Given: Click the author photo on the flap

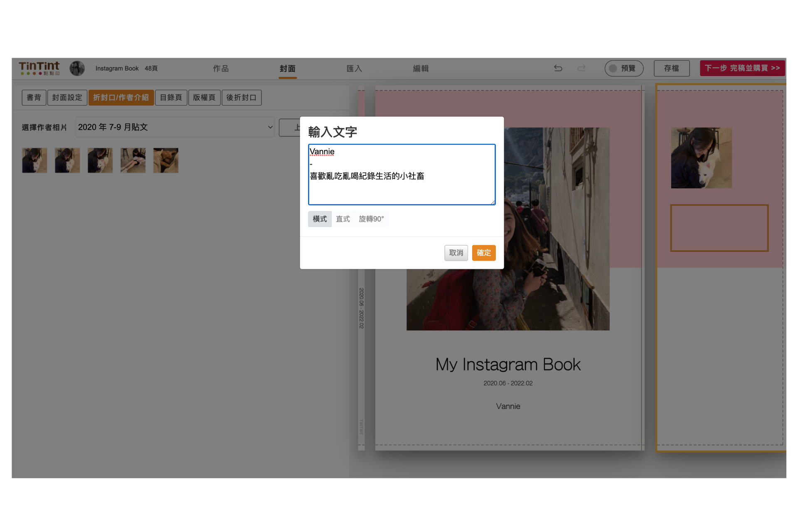Looking at the screenshot, I should pos(702,158).
